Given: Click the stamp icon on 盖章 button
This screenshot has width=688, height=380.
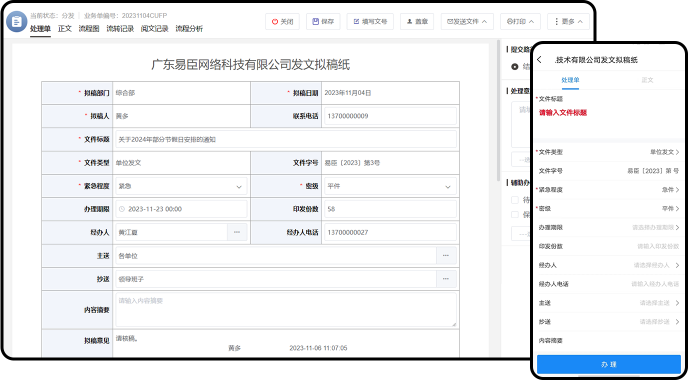Looking at the screenshot, I should click(x=410, y=22).
